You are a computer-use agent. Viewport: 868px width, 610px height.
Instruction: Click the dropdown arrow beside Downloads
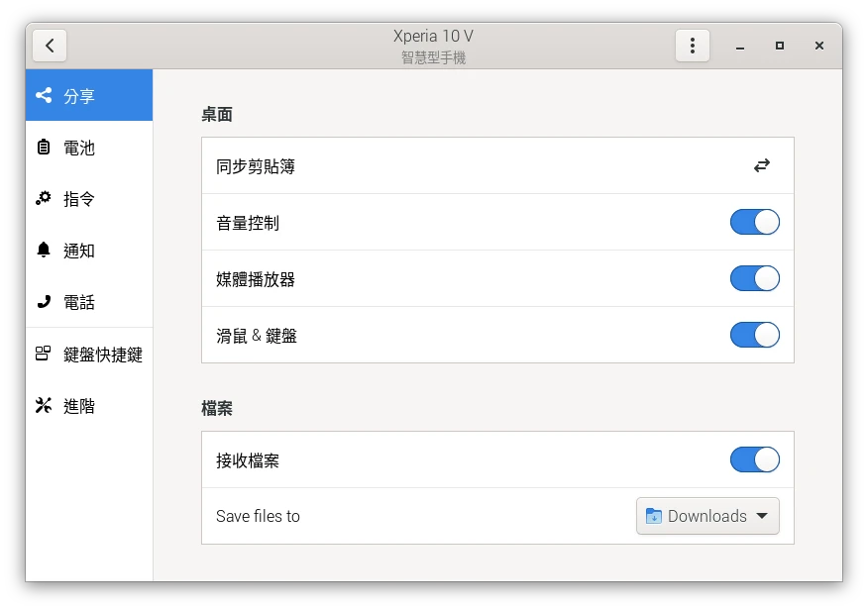point(761,516)
